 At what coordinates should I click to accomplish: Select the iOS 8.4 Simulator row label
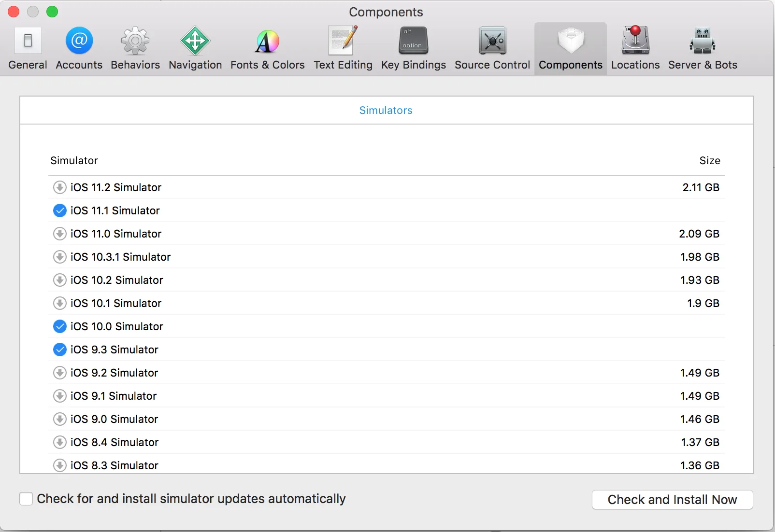(115, 442)
